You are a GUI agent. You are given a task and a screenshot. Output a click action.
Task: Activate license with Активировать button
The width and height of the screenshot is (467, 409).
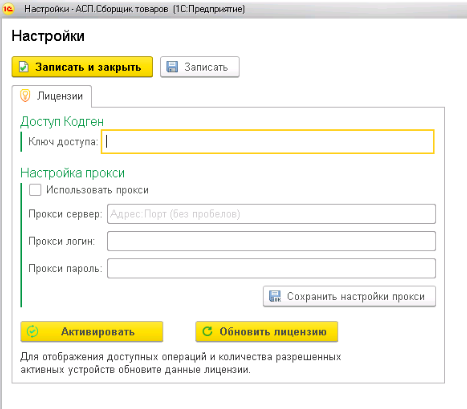pyautogui.click(x=92, y=331)
